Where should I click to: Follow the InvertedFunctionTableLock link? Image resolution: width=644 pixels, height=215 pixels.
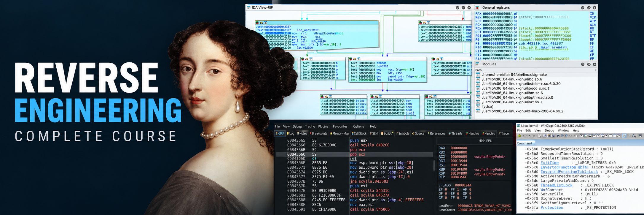tap(569, 172)
